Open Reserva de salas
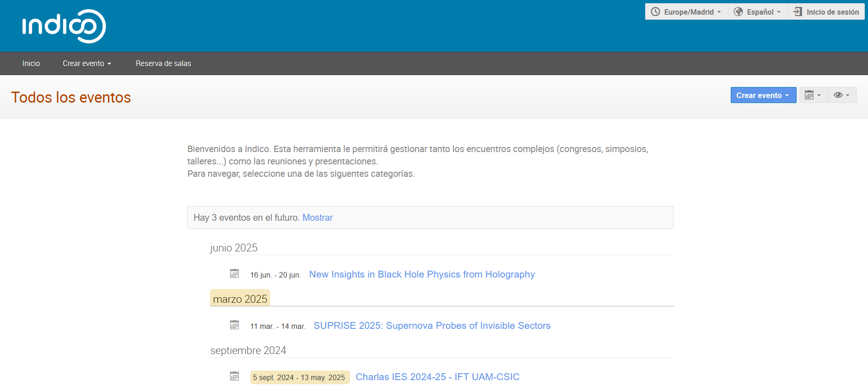Image resolution: width=868 pixels, height=387 pixels. 163,63
